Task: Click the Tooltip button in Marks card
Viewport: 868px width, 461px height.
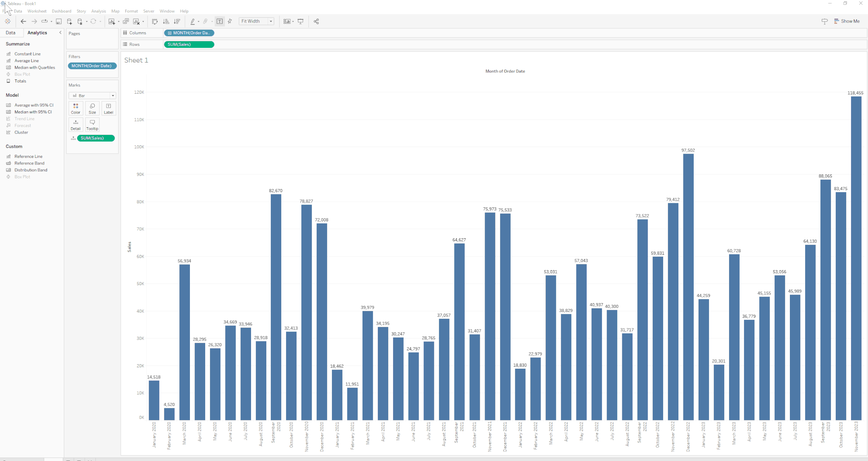Action: [92, 125]
